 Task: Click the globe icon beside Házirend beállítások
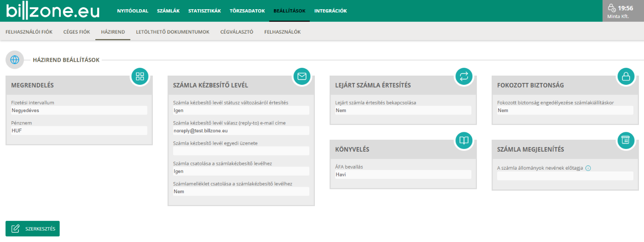pos(15,60)
